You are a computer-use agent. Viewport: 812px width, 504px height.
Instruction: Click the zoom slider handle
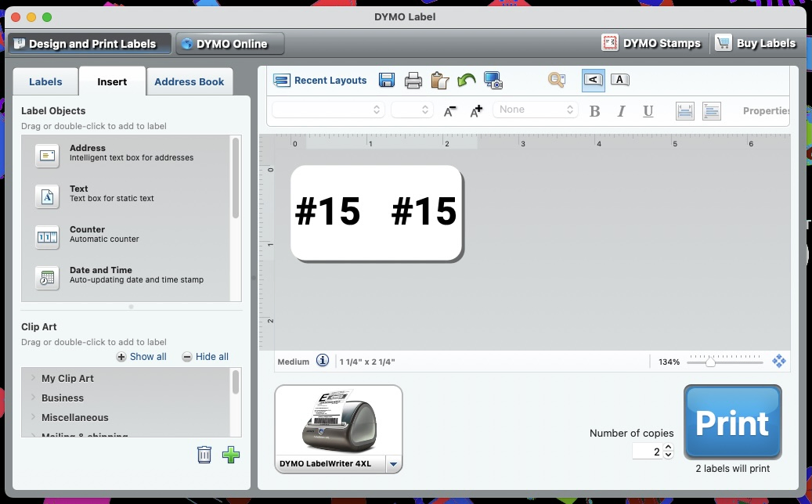710,362
